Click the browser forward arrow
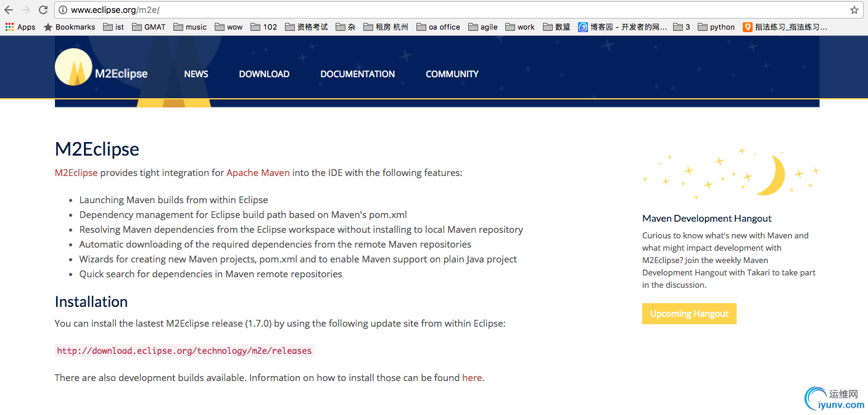Image resolution: width=868 pixels, height=415 pixels. point(26,10)
